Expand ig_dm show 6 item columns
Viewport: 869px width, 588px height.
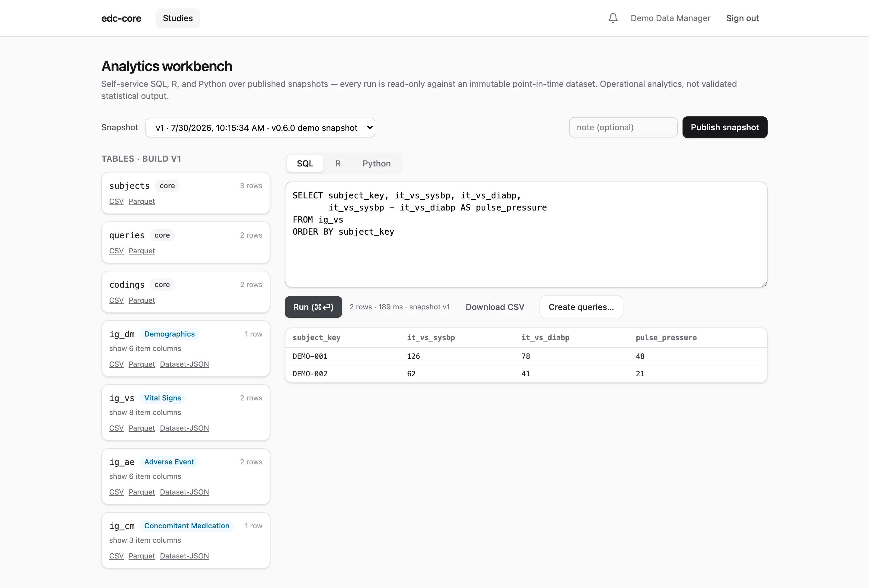(145, 349)
